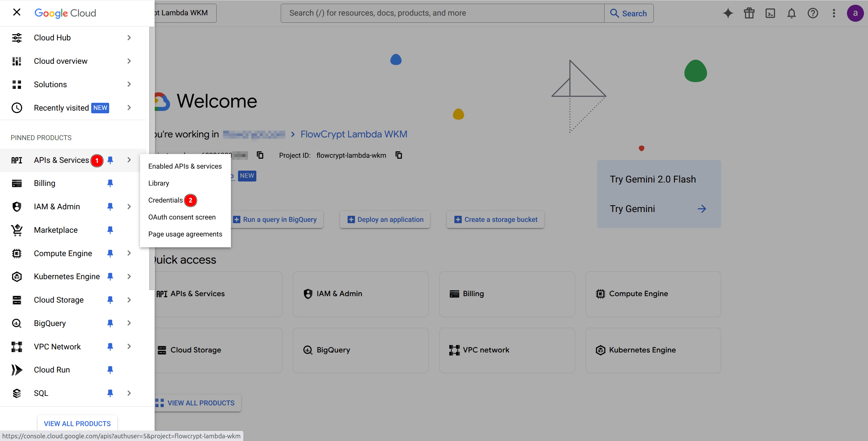This screenshot has width=868, height=441.
Task: Click VIEW ALL PRODUCTS in sidebar
Action: pos(77,424)
